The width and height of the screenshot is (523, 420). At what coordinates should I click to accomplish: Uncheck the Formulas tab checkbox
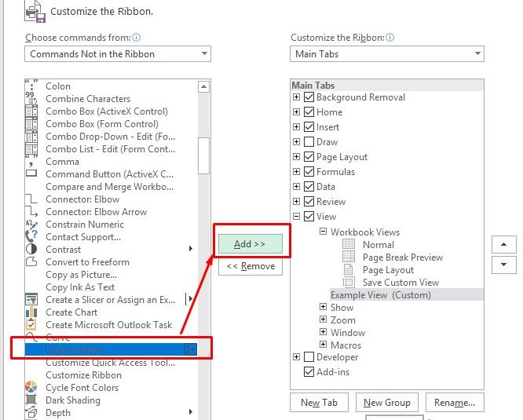pos(309,172)
